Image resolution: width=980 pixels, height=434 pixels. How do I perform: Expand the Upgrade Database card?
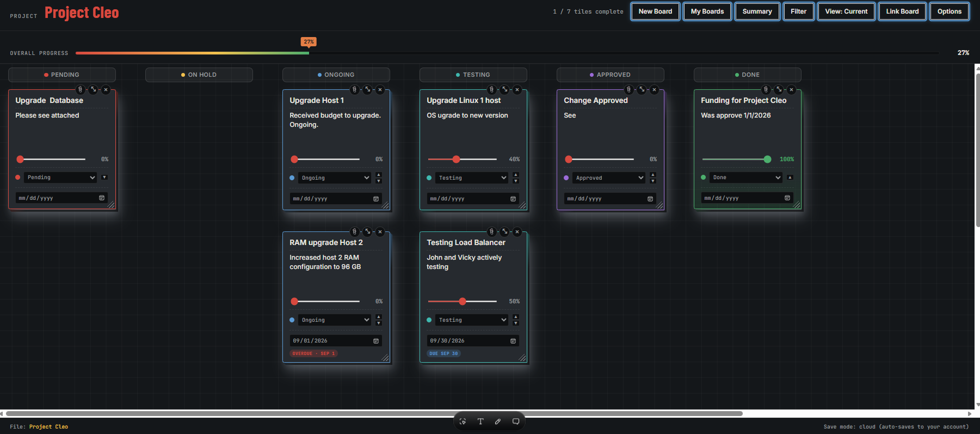point(93,89)
